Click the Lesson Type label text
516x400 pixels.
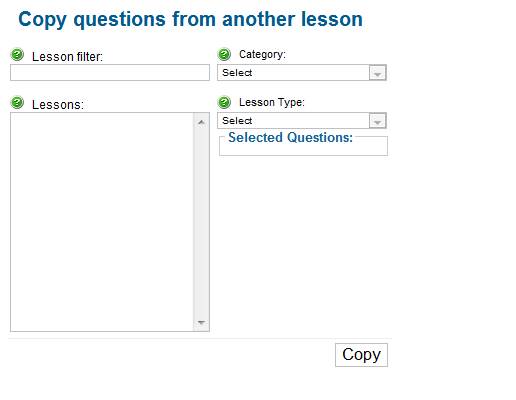point(272,102)
